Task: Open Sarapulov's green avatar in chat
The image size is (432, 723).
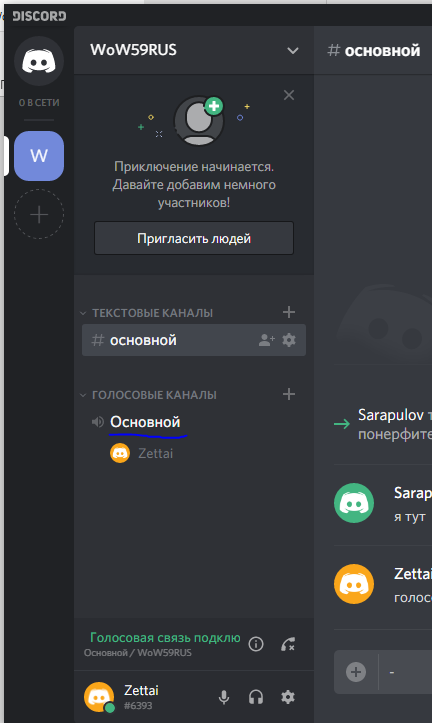Action: coord(354,503)
